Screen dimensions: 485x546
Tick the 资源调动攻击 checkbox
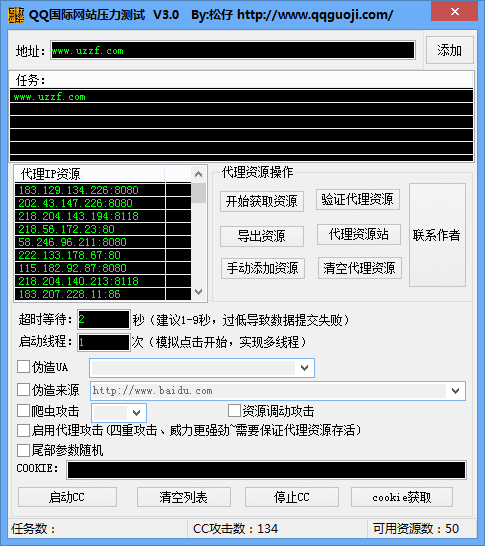pyautogui.click(x=234, y=411)
